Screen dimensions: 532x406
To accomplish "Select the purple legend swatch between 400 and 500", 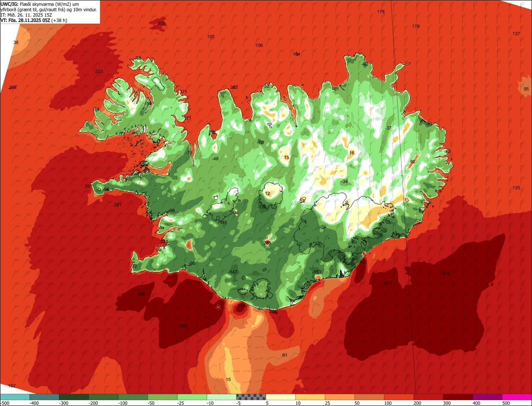I will click(x=488, y=397).
